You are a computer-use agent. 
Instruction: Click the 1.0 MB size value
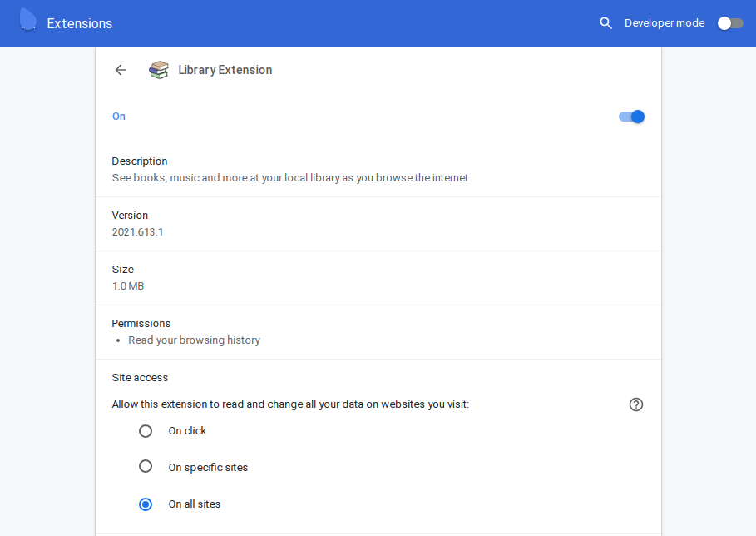[x=128, y=286]
